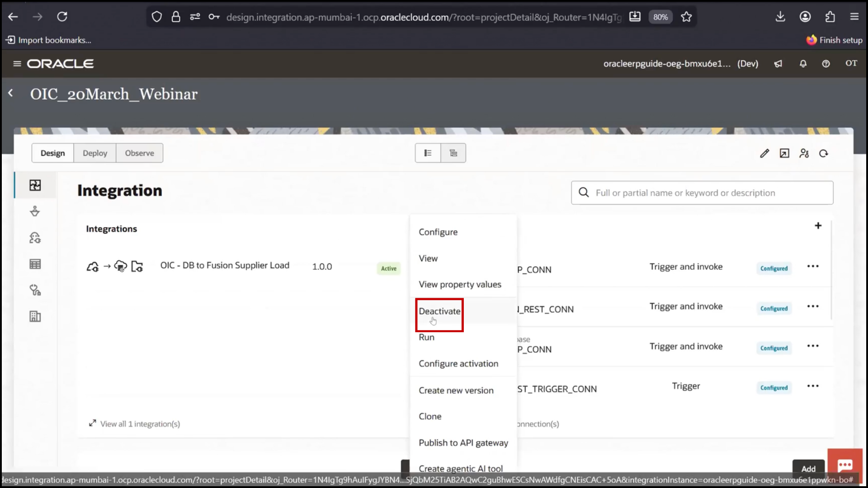
Task: Click the Oracle logo
Action: [60, 64]
